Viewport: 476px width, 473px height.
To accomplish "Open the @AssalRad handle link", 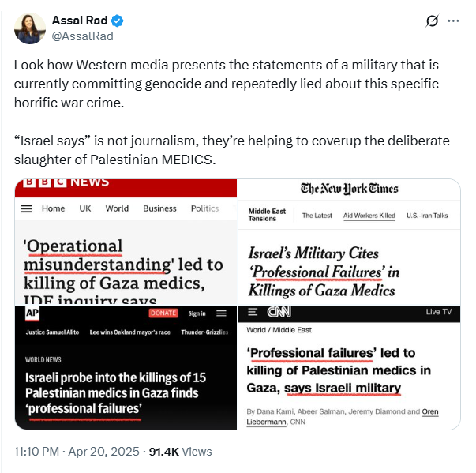I will [x=83, y=36].
